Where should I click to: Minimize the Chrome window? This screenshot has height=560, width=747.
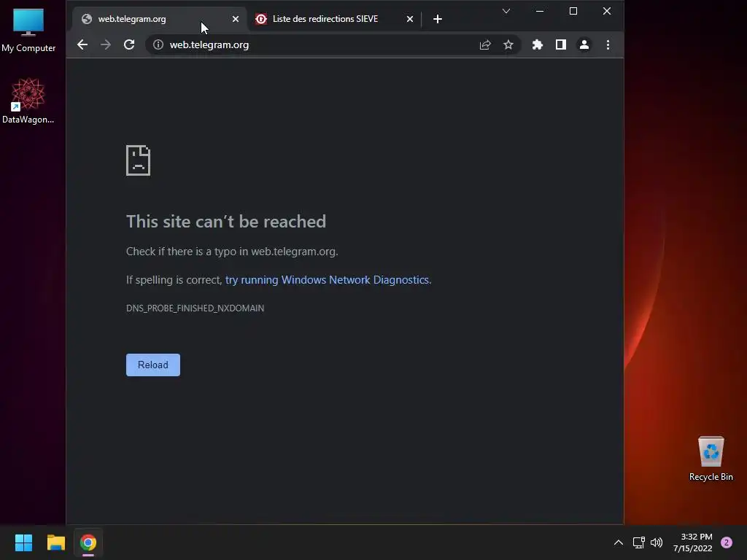540,11
